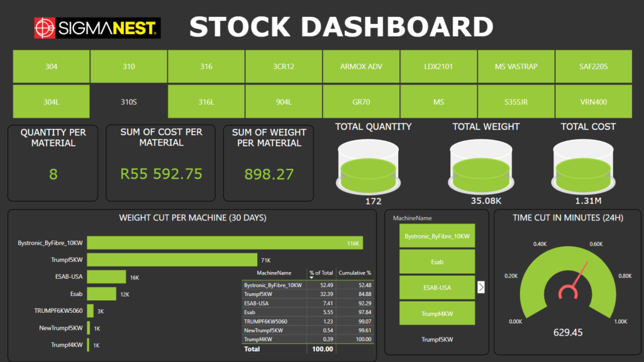Select the VRN400 material tile

(x=594, y=101)
